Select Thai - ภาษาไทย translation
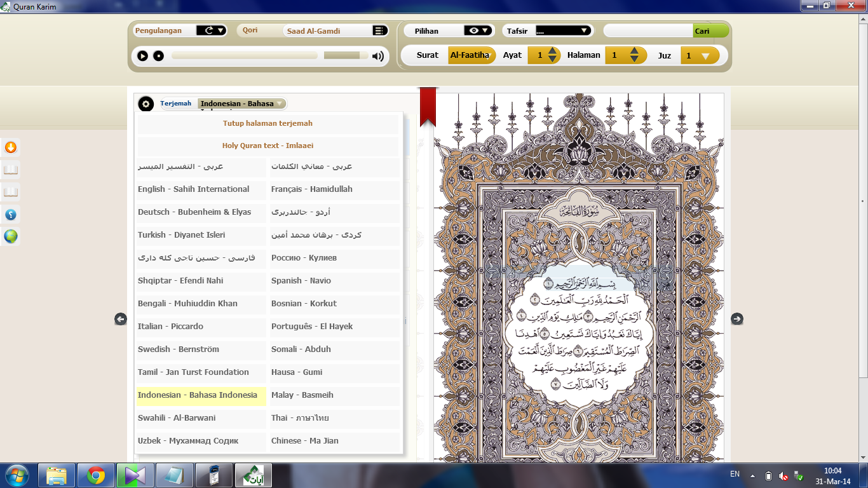The image size is (868, 488). pyautogui.click(x=335, y=418)
